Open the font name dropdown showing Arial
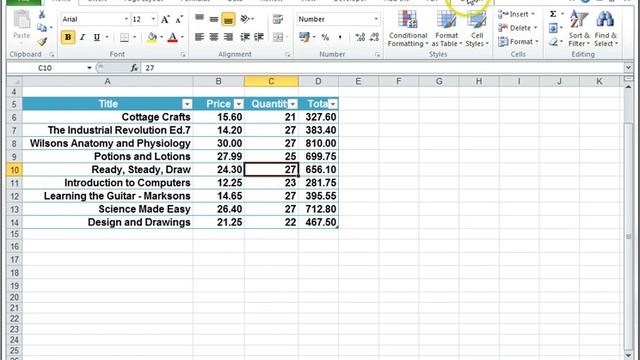This screenshot has width=640, height=360. [126, 19]
